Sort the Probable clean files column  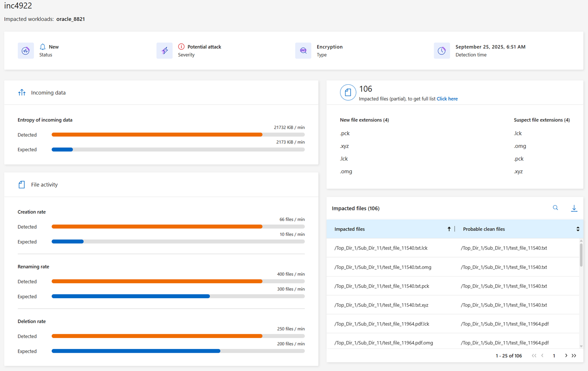[x=577, y=229]
